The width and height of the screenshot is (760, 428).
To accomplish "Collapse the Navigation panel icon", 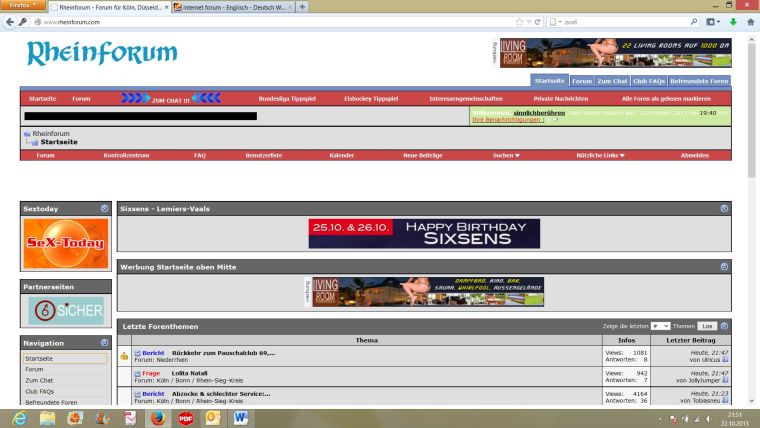I will coord(105,343).
